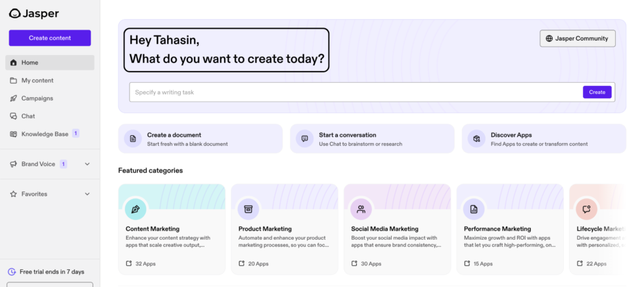Click the Product Marketing box icon

248,210
